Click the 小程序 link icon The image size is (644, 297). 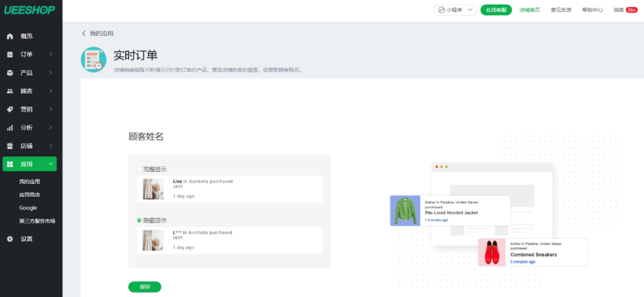coord(441,10)
